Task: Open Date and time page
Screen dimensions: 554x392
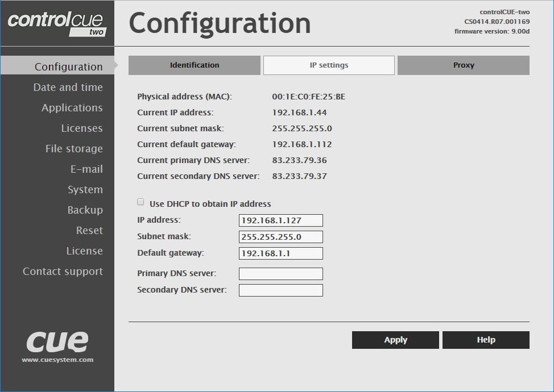Action: click(x=68, y=87)
